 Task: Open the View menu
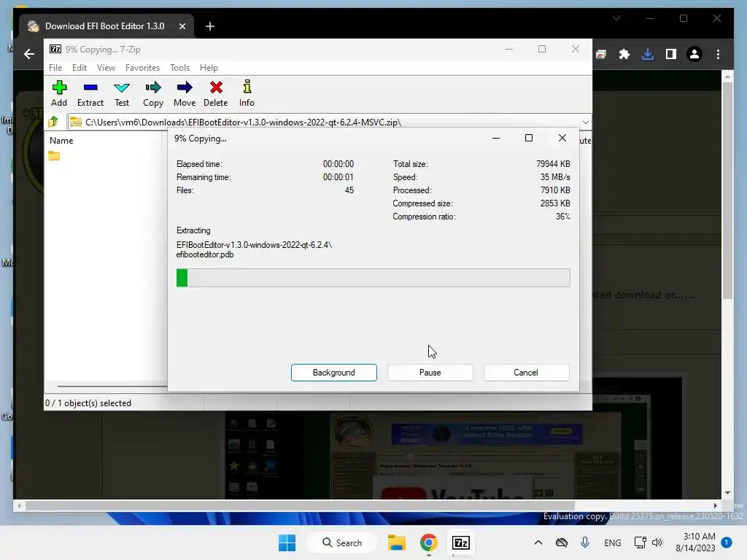tap(106, 68)
